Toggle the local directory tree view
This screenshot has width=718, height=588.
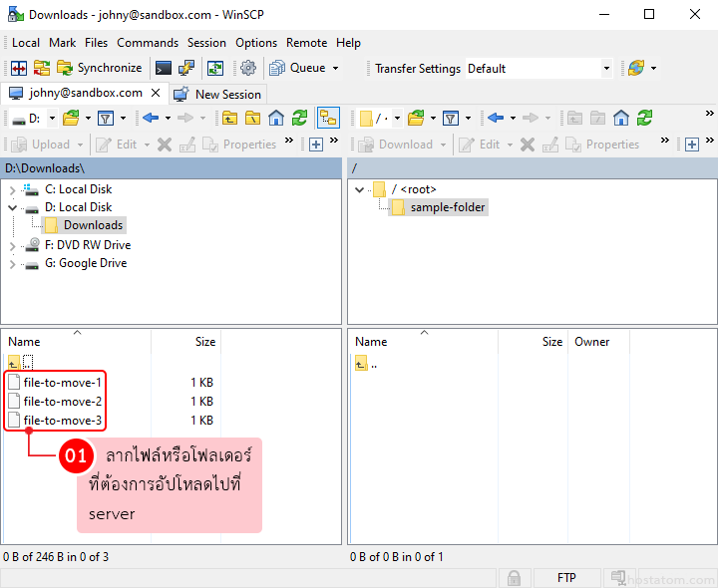pyautogui.click(x=328, y=119)
